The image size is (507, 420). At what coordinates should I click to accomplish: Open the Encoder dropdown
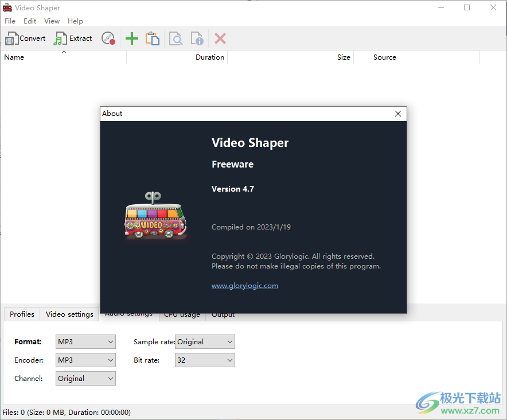coord(85,360)
